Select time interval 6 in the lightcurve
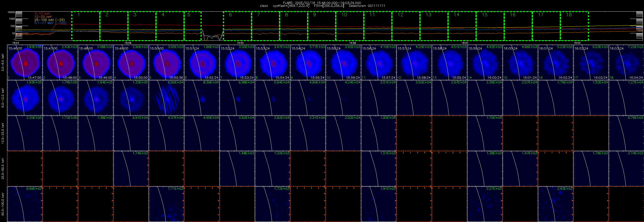 [x=238, y=26]
